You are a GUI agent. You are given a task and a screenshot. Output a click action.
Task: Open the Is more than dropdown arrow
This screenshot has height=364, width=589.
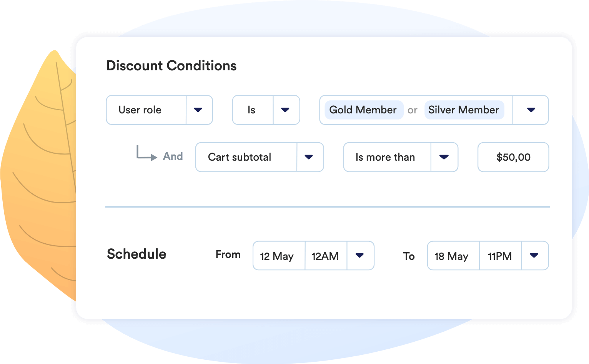tap(444, 157)
